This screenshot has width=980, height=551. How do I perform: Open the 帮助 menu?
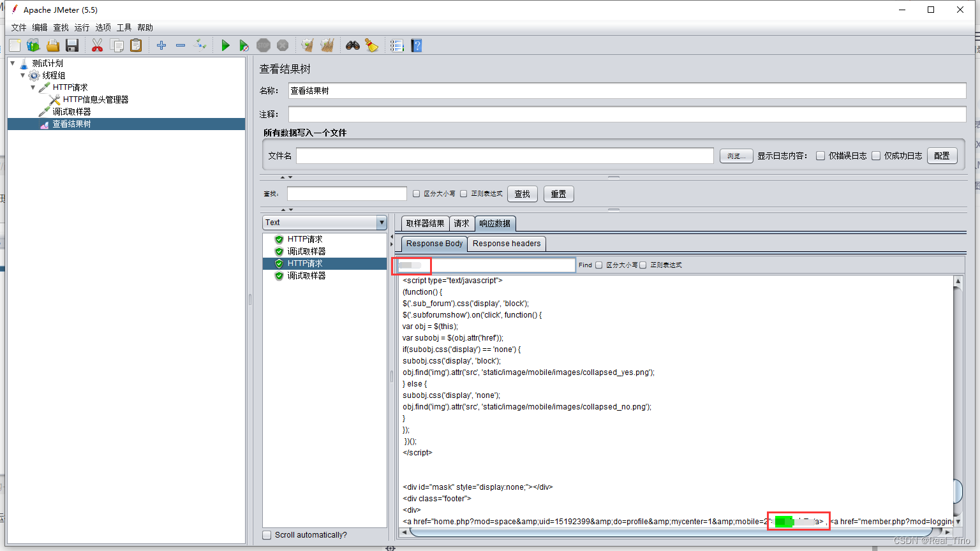[145, 27]
